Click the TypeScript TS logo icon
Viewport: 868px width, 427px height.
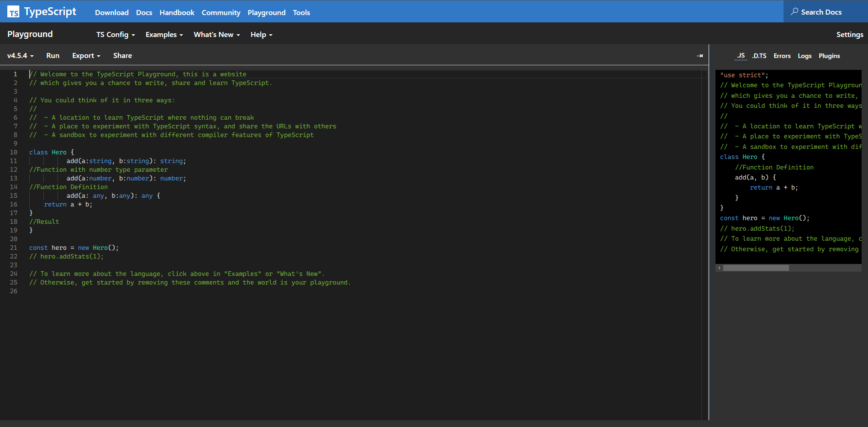[x=13, y=12]
